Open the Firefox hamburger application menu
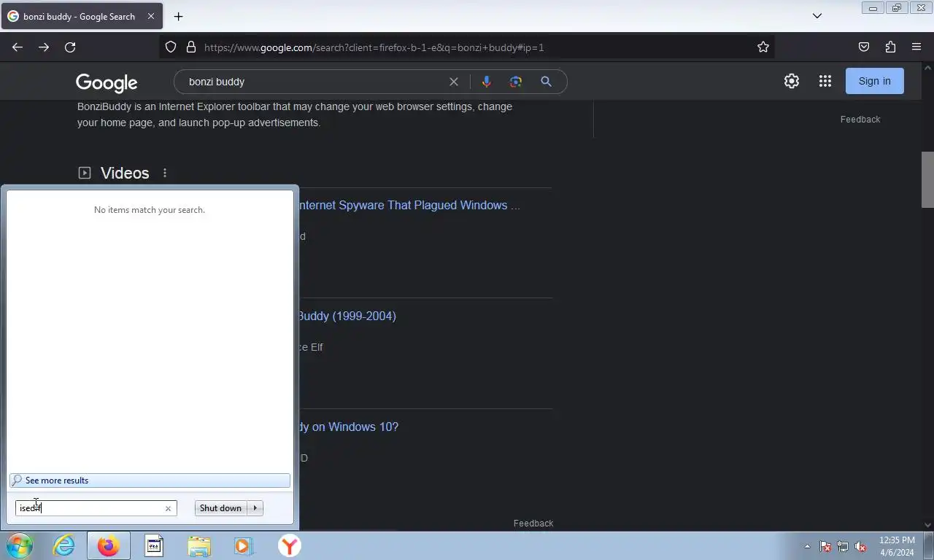Viewport: 934px width, 560px height. 916,47
